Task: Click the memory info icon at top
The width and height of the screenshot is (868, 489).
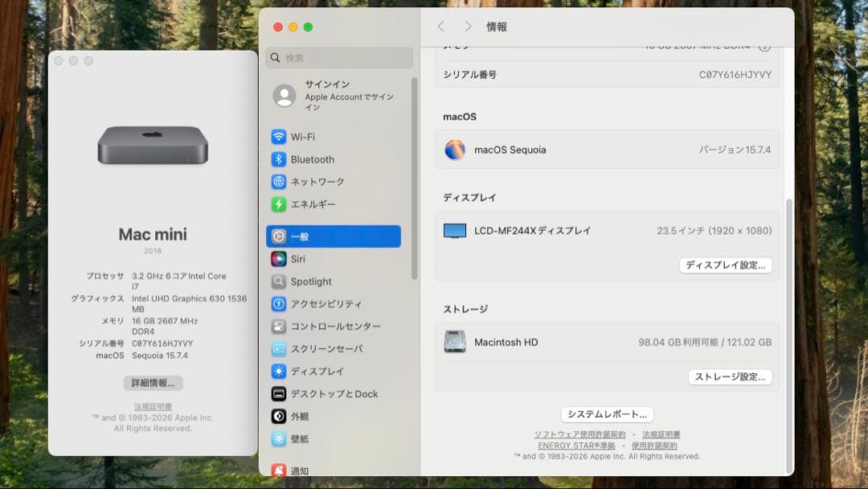Action: pos(764,47)
